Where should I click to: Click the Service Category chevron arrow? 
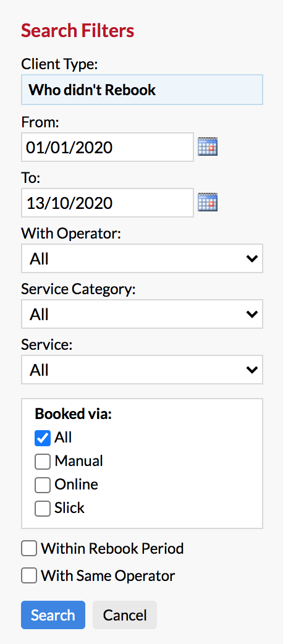(251, 314)
